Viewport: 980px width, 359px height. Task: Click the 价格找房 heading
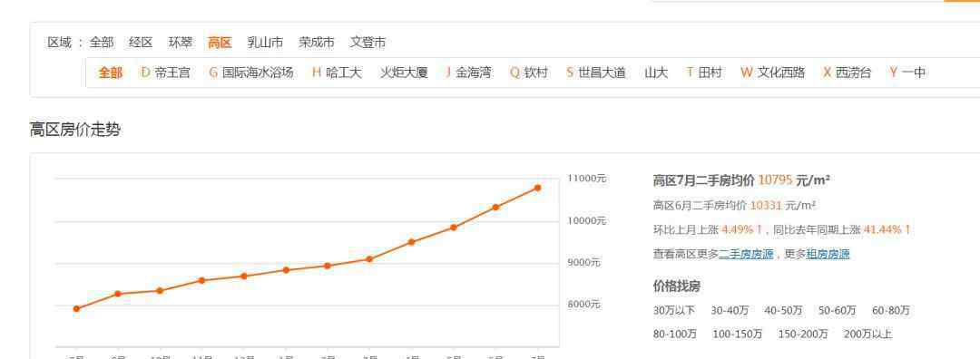(x=677, y=286)
